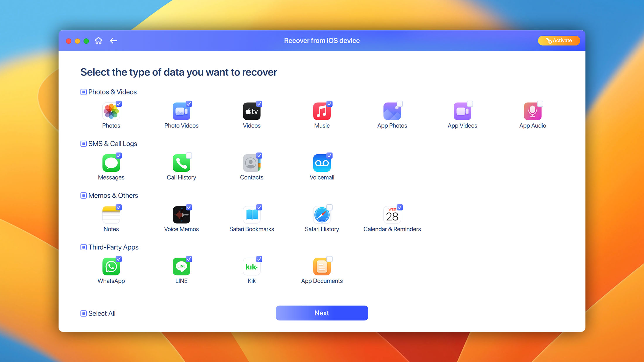Uncheck the WhatsApp checkbox

119,259
